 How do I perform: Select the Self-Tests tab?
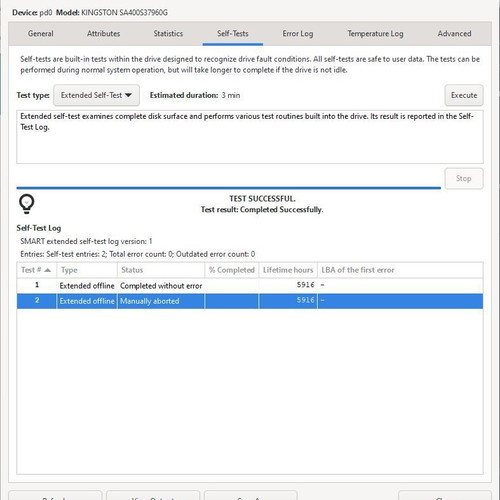(x=233, y=34)
